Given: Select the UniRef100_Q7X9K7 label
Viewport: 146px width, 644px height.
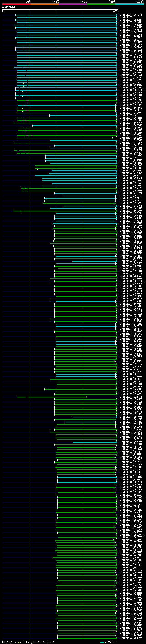Looking at the screenshot, I should (131, 173).
